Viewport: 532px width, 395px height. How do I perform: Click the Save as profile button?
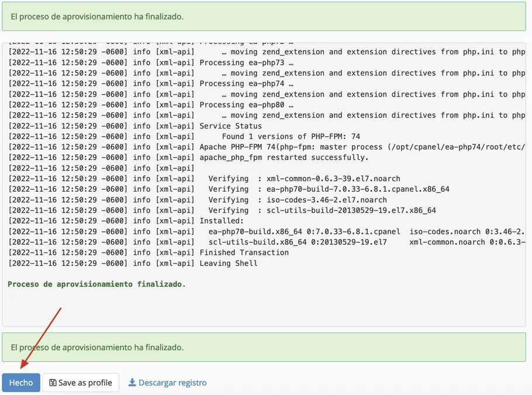(81, 383)
